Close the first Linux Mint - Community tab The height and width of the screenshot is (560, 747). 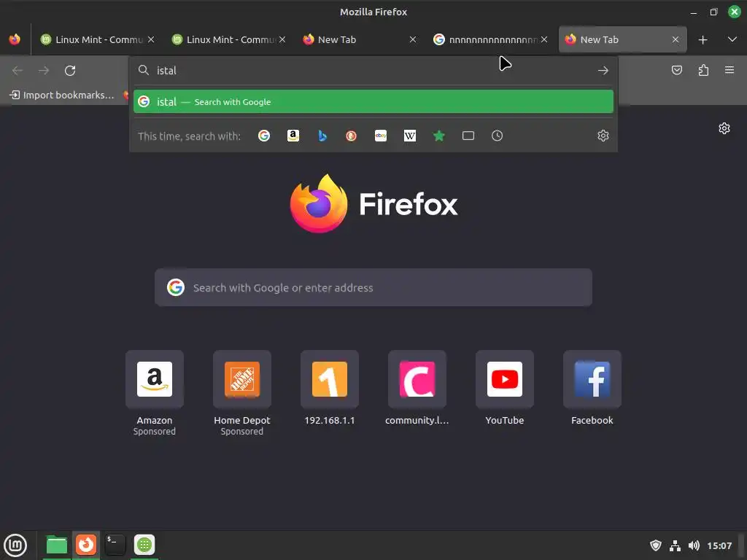(151, 39)
